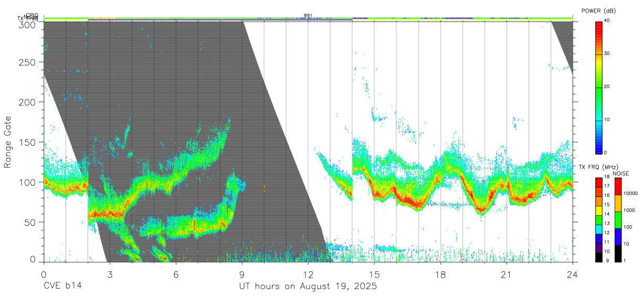Click the CPID label at top left
Screen dimensions: 644x297
pos(32,15)
